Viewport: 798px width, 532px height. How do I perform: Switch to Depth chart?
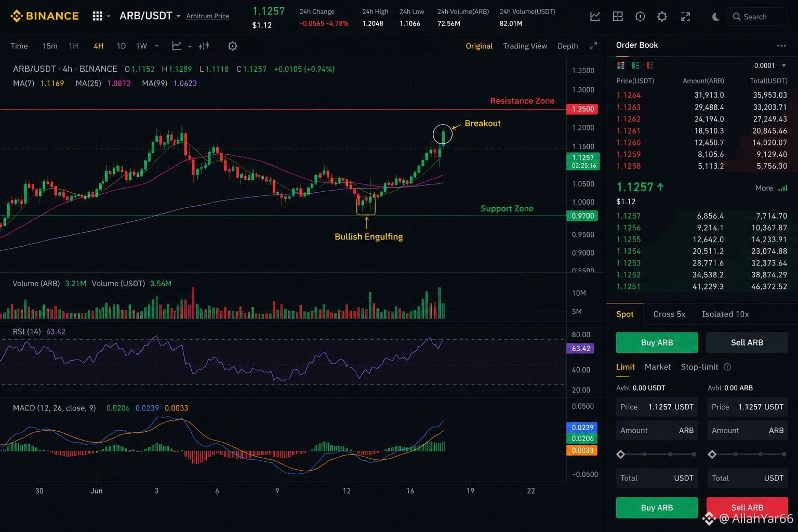(x=567, y=46)
